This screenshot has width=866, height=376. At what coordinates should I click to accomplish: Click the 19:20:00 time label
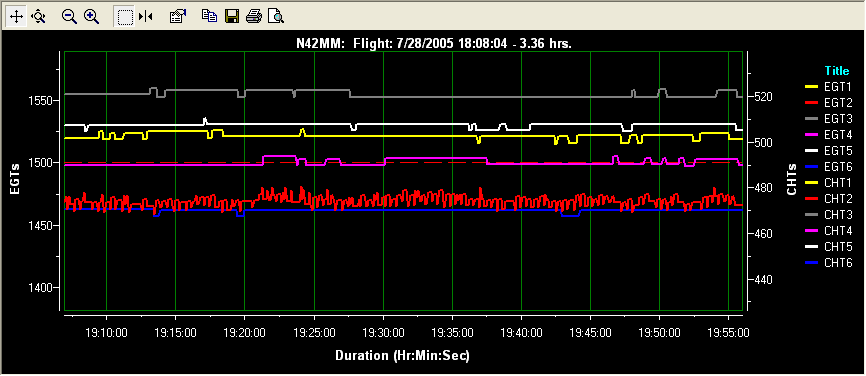pyautogui.click(x=245, y=333)
